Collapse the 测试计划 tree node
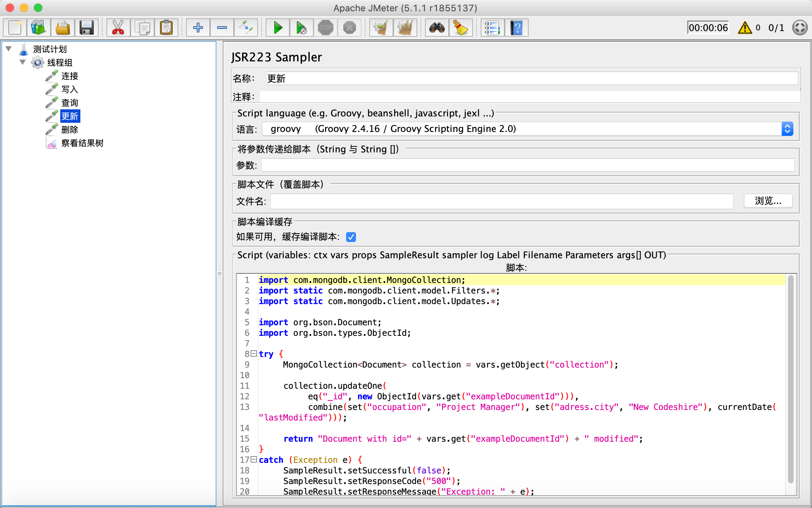This screenshot has width=812, height=508. 8,49
